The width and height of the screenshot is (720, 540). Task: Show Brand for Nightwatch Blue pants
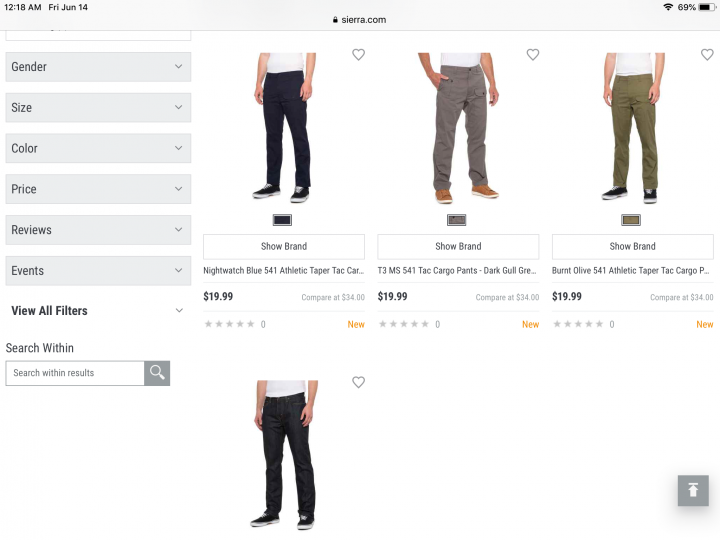tap(284, 247)
